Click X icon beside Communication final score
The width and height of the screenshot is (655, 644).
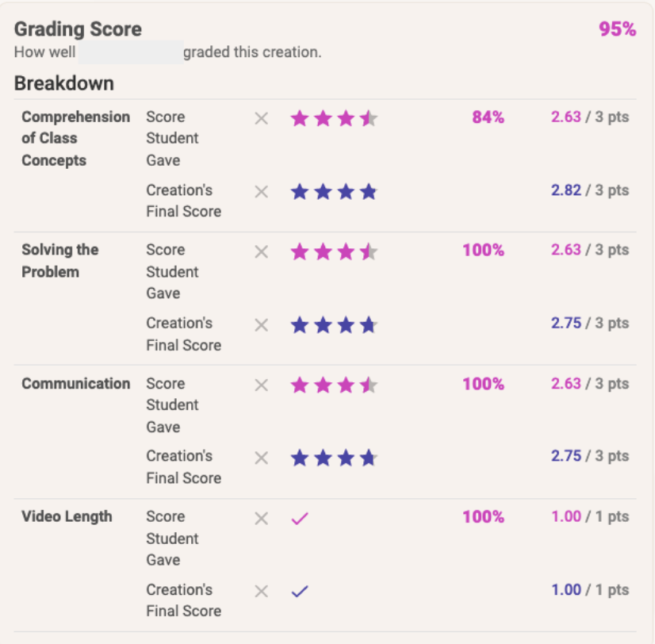(x=261, y=458)
